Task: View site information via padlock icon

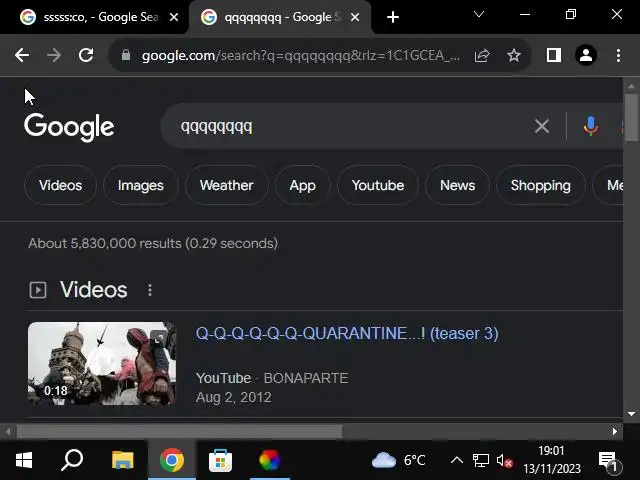Action: coord(126,55)
